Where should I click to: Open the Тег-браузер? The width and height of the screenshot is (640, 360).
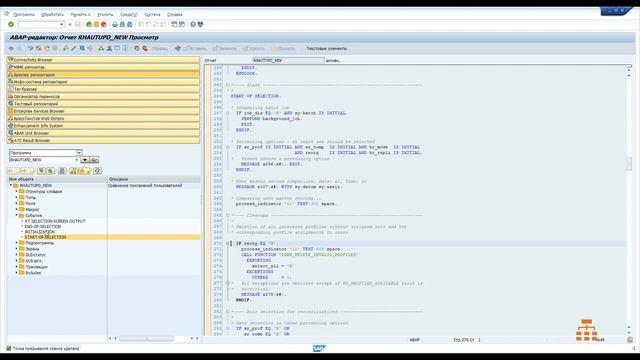(103, 89)
